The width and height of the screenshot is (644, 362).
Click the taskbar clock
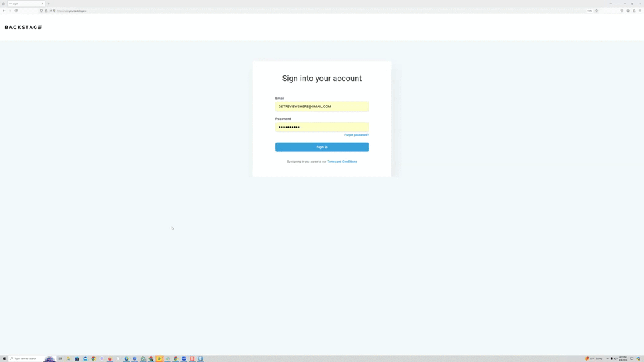[x=623, y=359]
